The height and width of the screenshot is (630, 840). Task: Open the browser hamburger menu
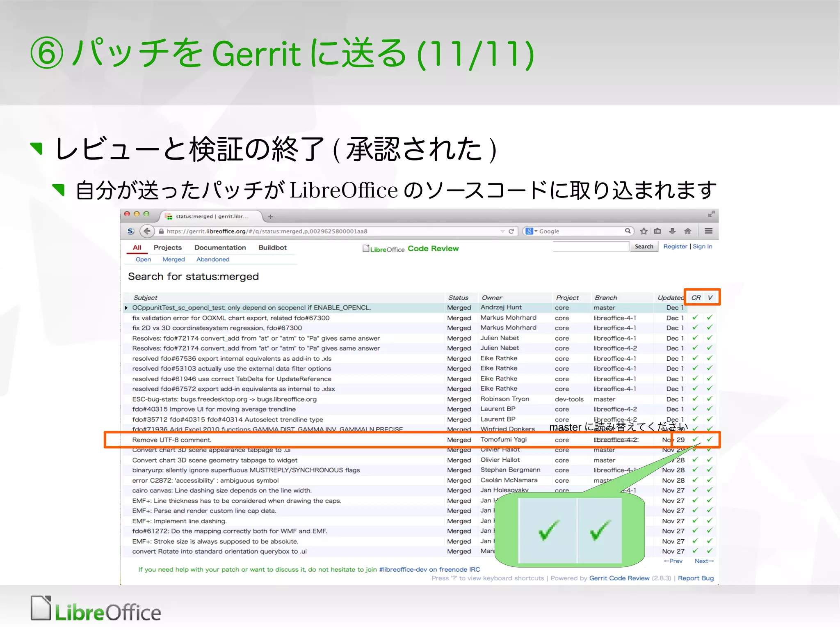pos(708,231)
